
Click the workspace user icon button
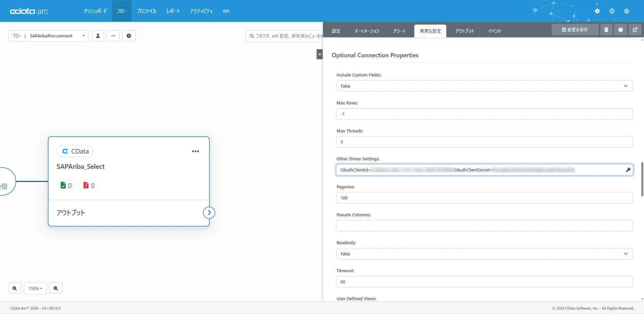click(98, 36)
